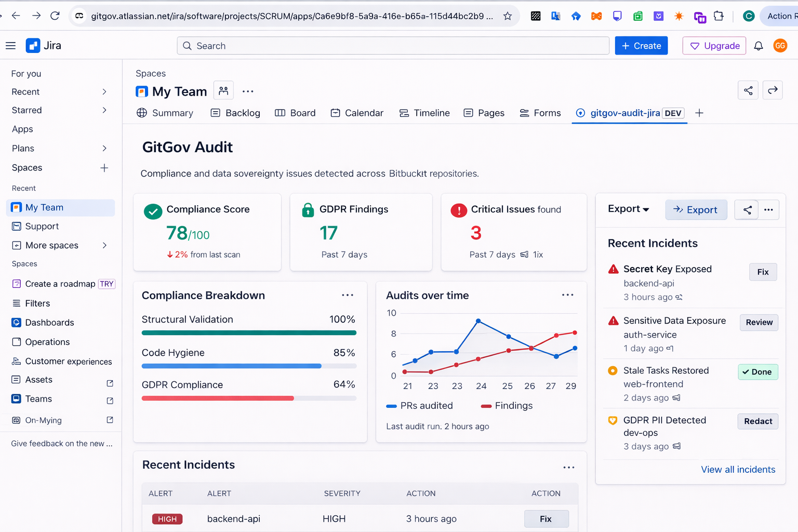Switch to the Summary tab
Screen dimensions: 798x532
pos(165,113)
